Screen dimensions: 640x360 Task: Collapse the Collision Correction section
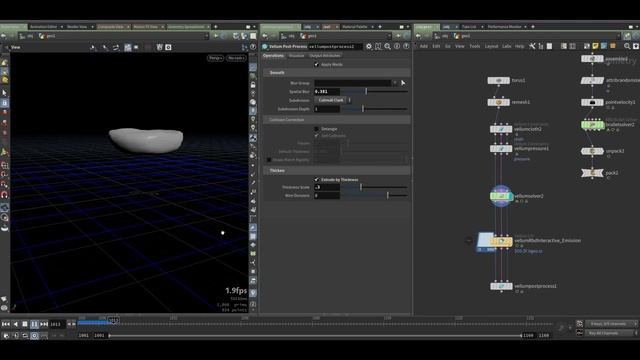click(337, 120)
